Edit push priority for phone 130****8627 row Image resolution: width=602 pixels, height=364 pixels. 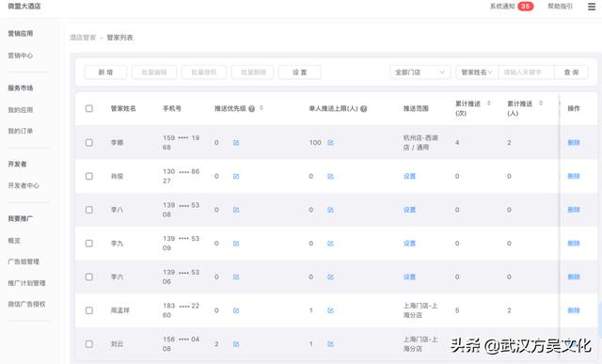(236, 176)
